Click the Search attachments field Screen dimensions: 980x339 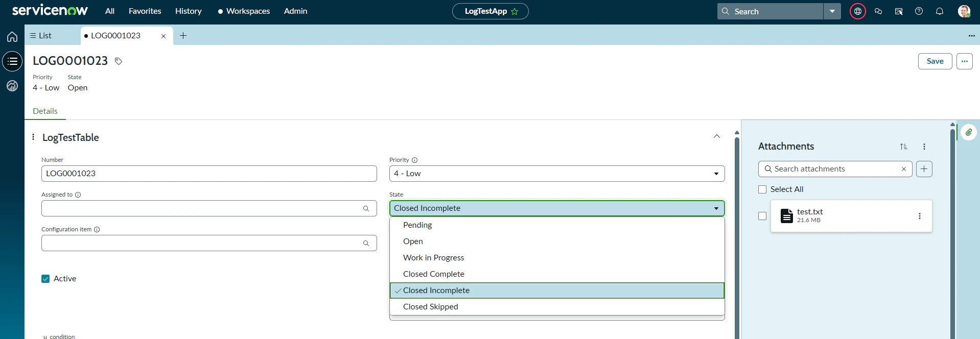[835, 169]
